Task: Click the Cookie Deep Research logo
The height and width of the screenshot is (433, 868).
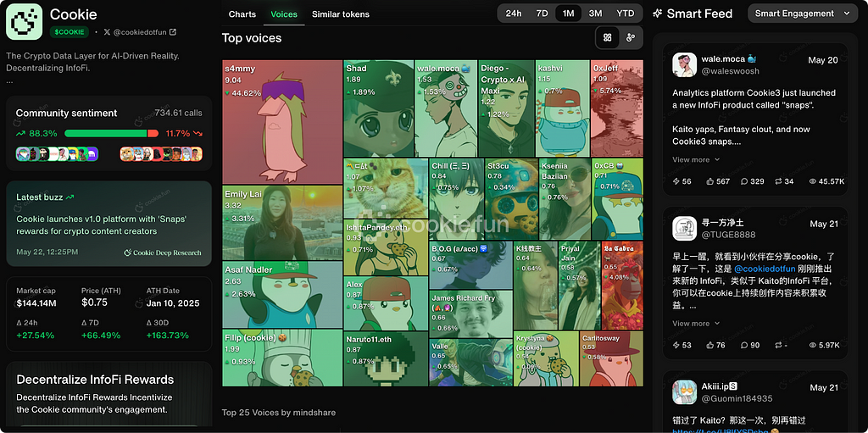Action: [163, 253]
